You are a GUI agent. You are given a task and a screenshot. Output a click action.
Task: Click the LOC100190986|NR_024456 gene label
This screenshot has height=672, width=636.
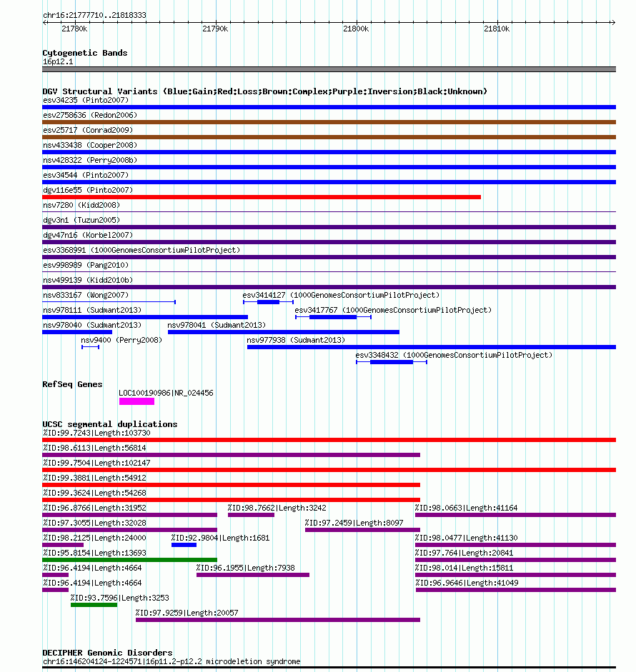[x=166, y=393]
